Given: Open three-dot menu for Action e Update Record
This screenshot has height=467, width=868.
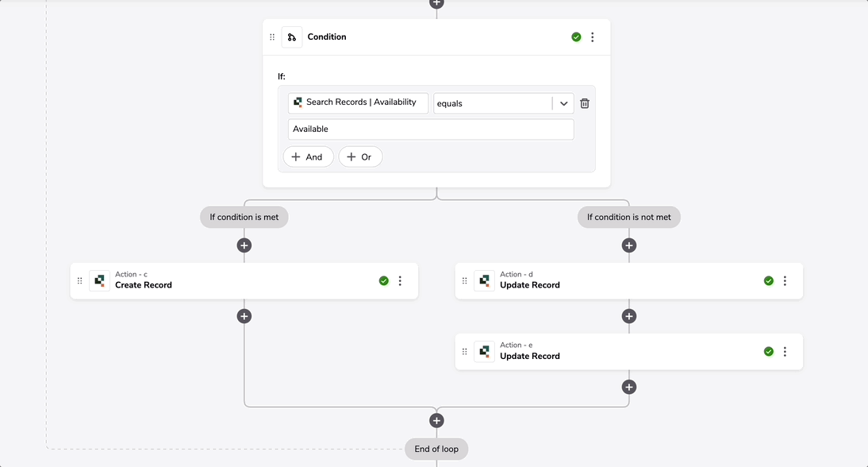Looking at the screenshot, I should click(x=785, y=352).
